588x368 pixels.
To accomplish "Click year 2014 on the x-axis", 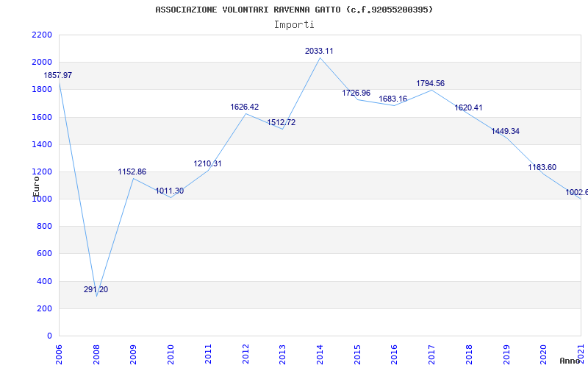I will 320,355.
